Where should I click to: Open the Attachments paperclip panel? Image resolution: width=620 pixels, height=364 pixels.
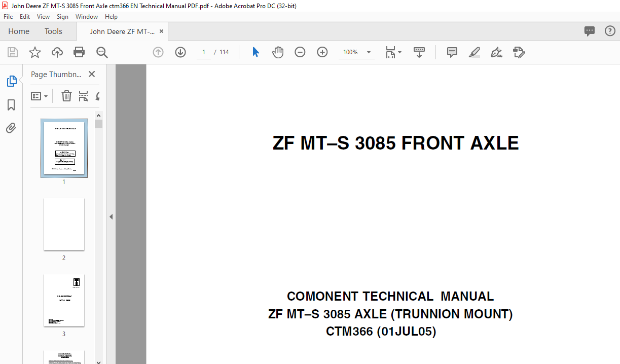[11, 128]
